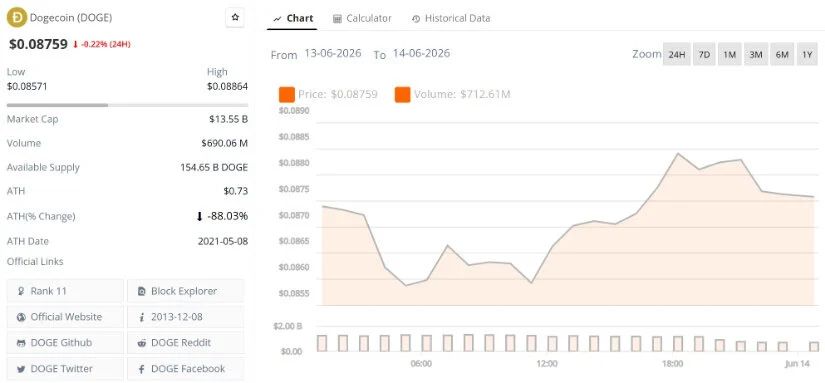Click the Dogecoin logo icon
825x383 pixels.
click(17, 17)
